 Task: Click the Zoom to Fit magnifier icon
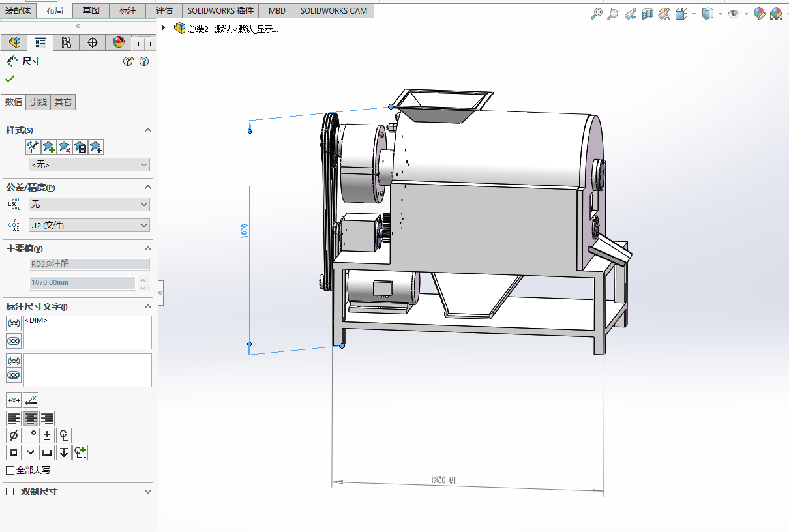tap(596, 14)
